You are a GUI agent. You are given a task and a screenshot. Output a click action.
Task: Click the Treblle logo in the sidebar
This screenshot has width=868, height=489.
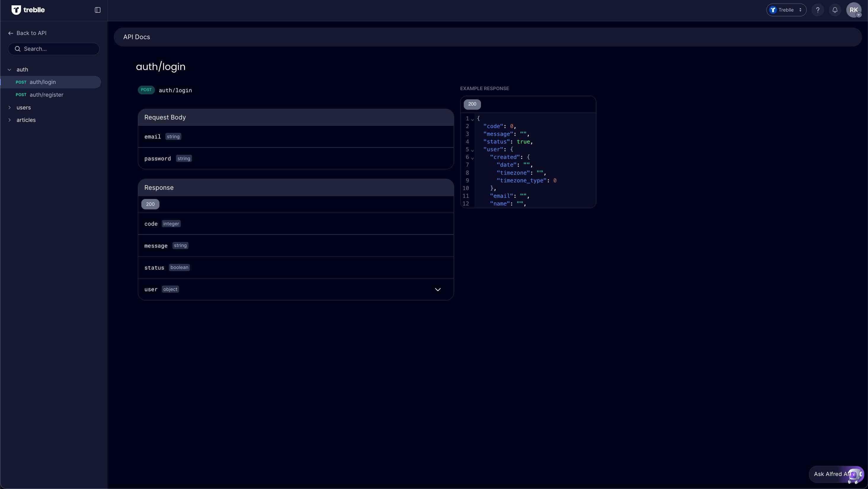tap(28, 10)
